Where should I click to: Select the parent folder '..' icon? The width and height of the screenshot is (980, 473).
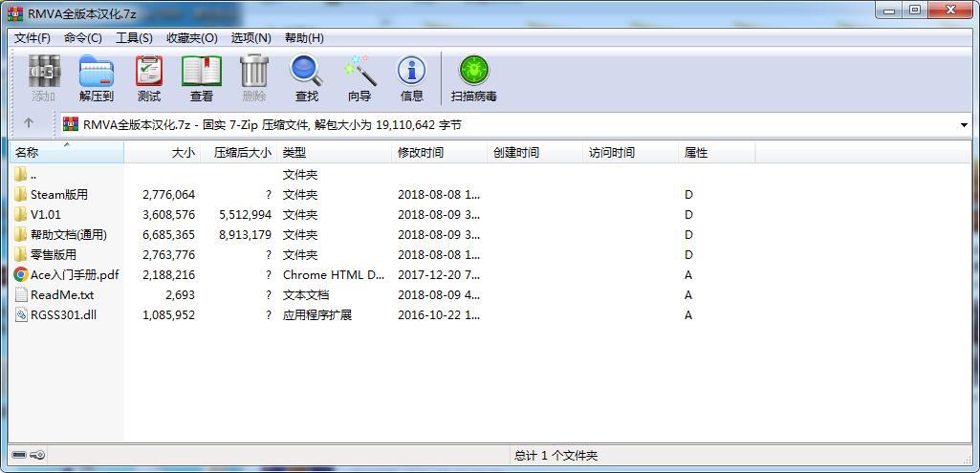point(21,174)
